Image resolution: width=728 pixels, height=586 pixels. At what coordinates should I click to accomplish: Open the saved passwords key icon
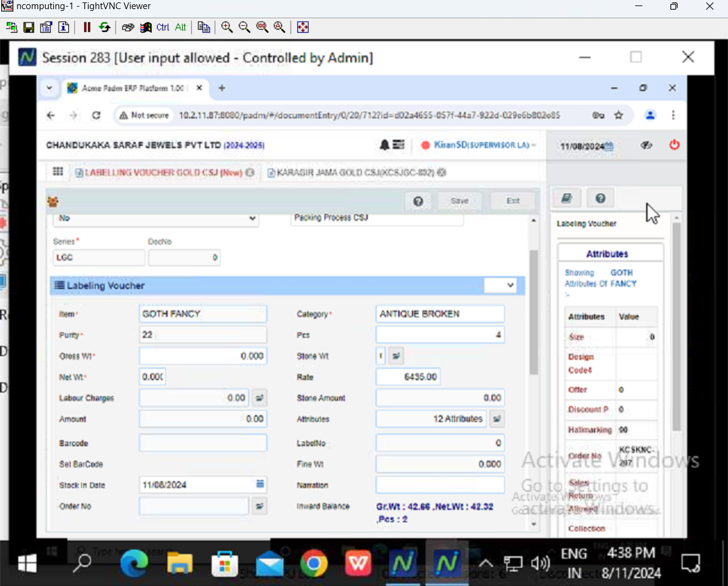tap(598, 115)
